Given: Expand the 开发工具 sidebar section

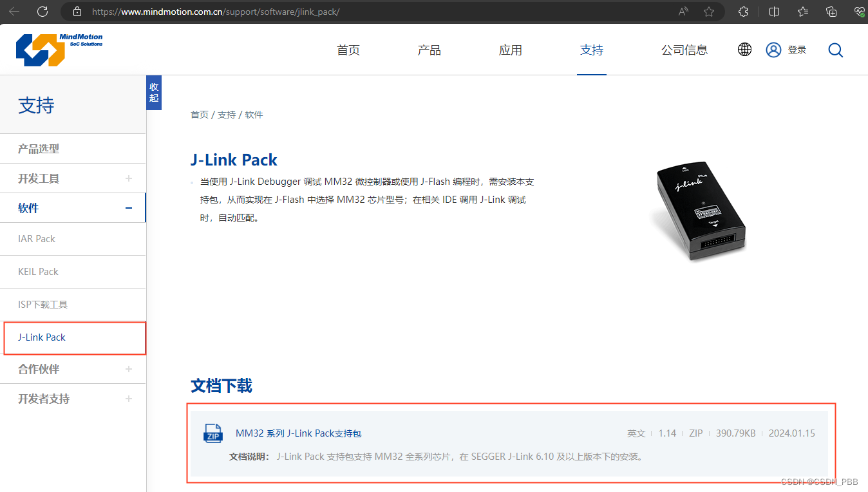Looking at the screenshot, I should tap(129, 178).
